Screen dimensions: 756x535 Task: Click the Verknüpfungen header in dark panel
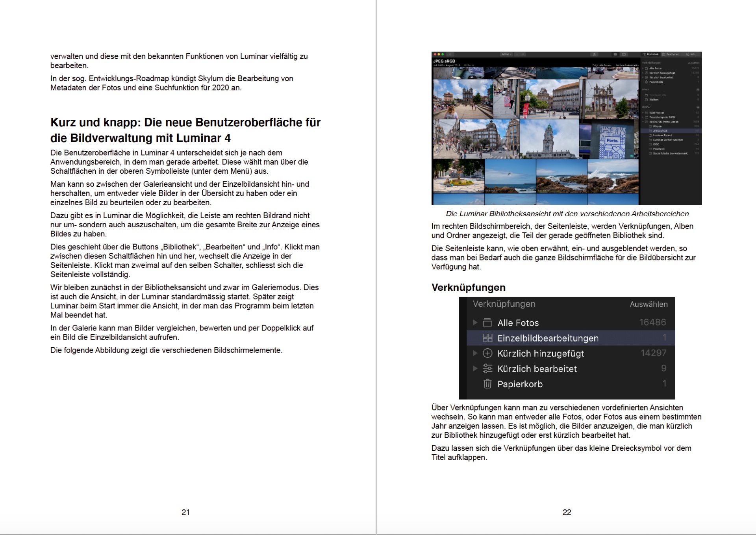click(x=504, y=304)
